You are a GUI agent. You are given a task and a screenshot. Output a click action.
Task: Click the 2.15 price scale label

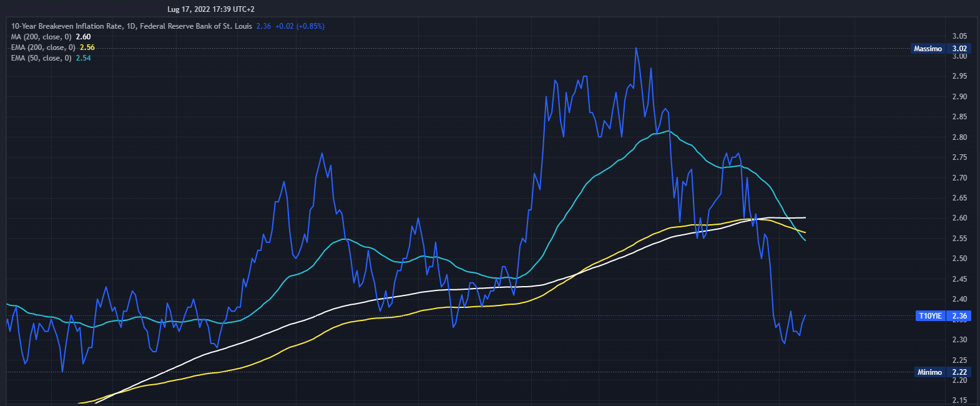tap(959, 400)
